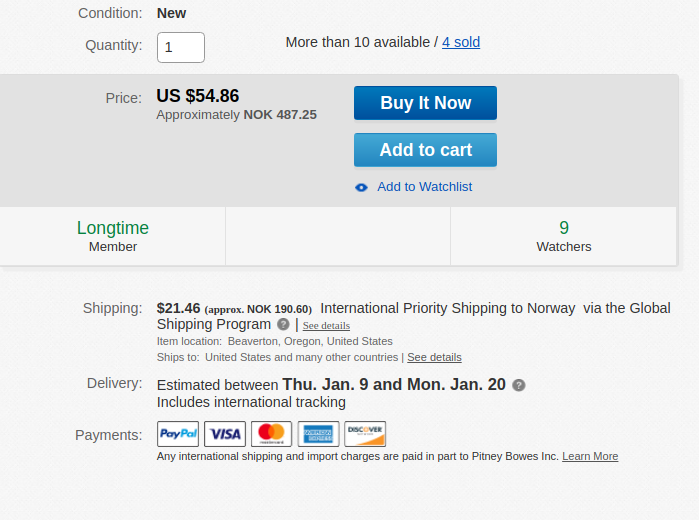
Task: Click the $21.46 shipping cost text
Action: [178, 308]
